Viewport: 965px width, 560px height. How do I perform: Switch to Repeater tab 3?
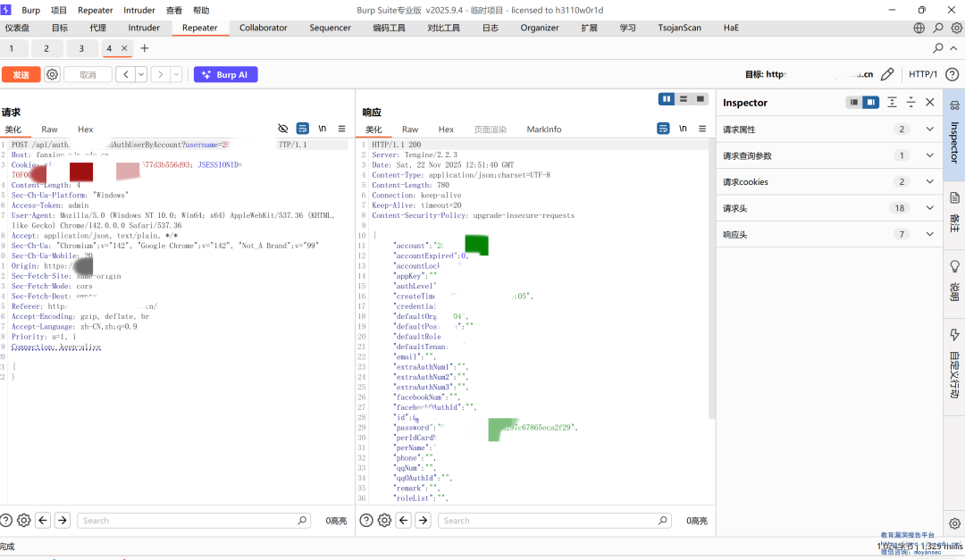[x=81, y=48]
